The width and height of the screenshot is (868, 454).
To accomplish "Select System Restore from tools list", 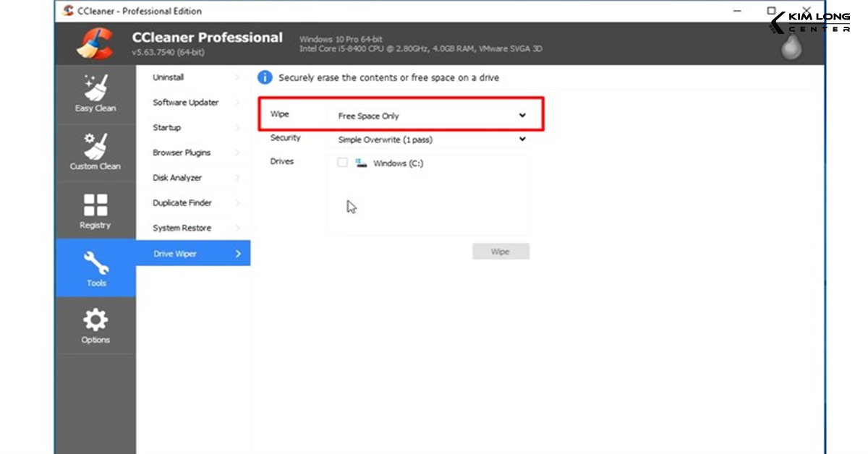I will [x=182, y=228].
